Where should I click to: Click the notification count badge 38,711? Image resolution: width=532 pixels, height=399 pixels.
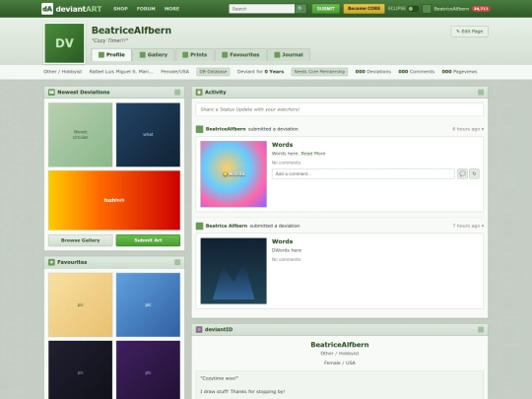[x=481, y=9]
